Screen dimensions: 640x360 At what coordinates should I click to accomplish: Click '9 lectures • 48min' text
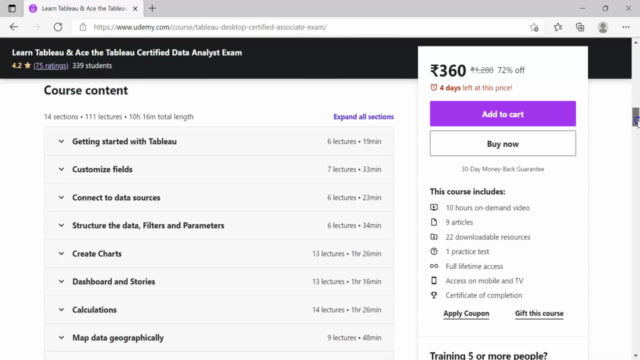point(354,338)
